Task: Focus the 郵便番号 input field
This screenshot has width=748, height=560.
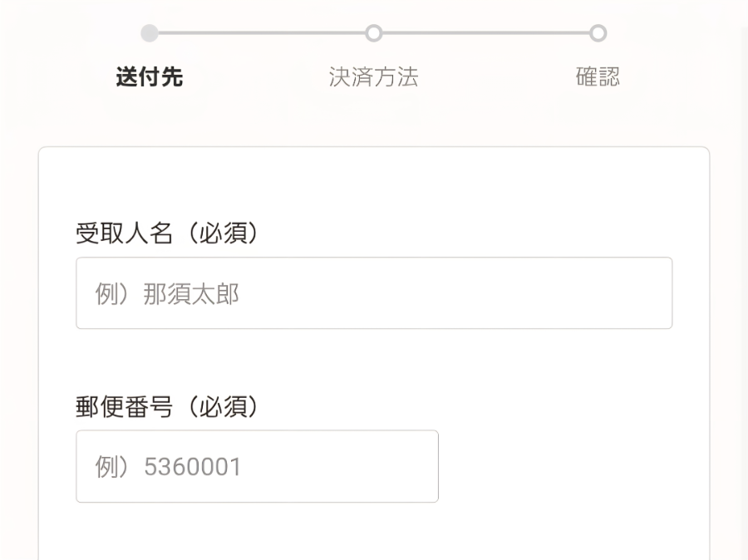Action: coord(257,466)
